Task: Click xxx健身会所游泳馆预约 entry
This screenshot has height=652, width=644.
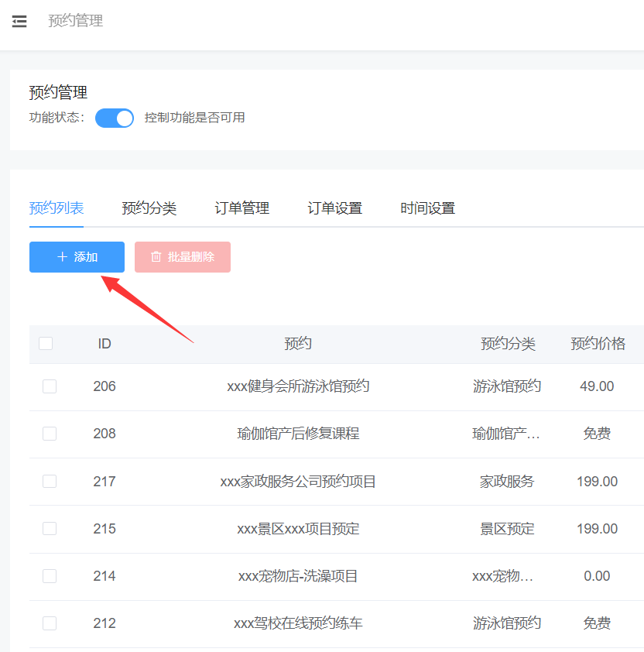Action: coord(298,386)
